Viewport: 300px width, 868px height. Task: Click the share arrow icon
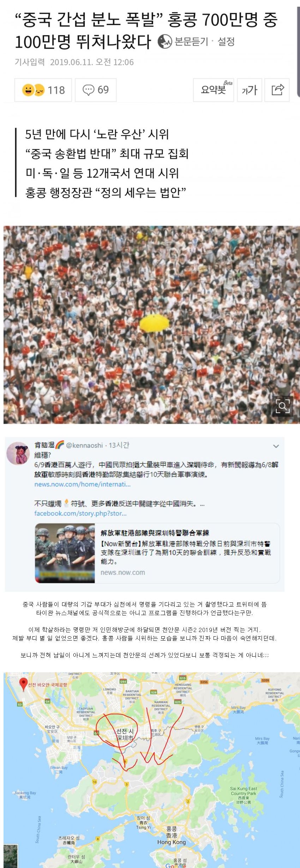[277, 90]
